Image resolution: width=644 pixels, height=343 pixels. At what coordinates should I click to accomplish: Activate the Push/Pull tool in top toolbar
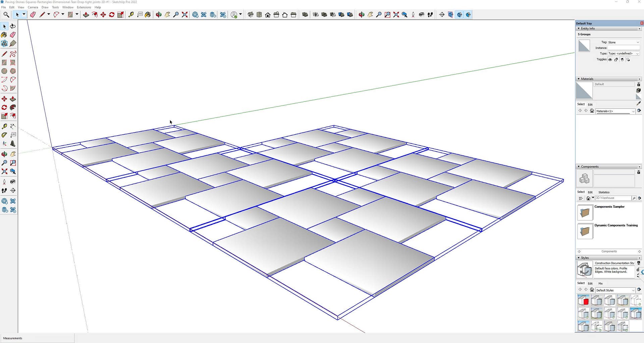click(86, 14)
